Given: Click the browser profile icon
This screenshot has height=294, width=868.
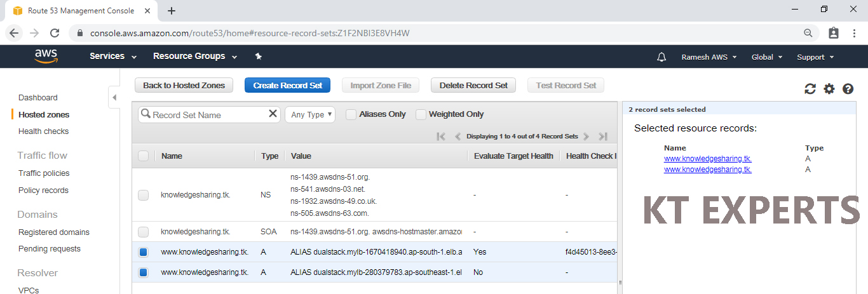Looking at the screenshot, I should [834, 33].
